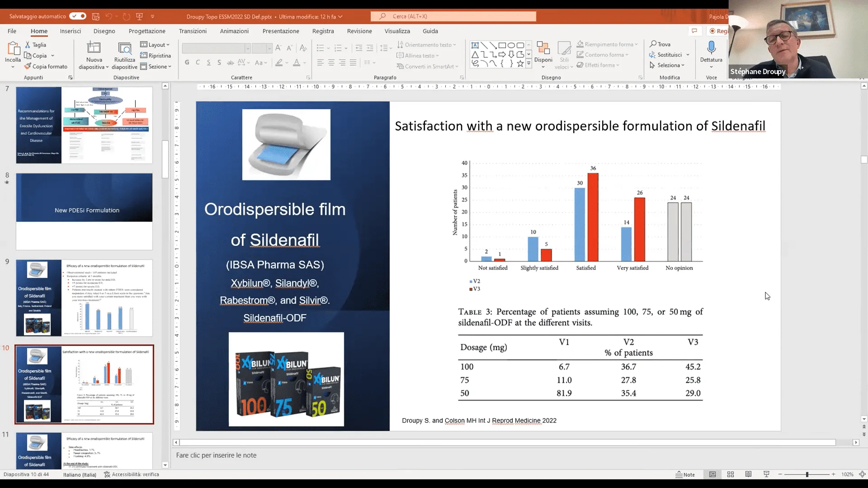Click the numbered list icon
Image resolution: width=868 pixels, height=488 pixels.
point(338,48)
